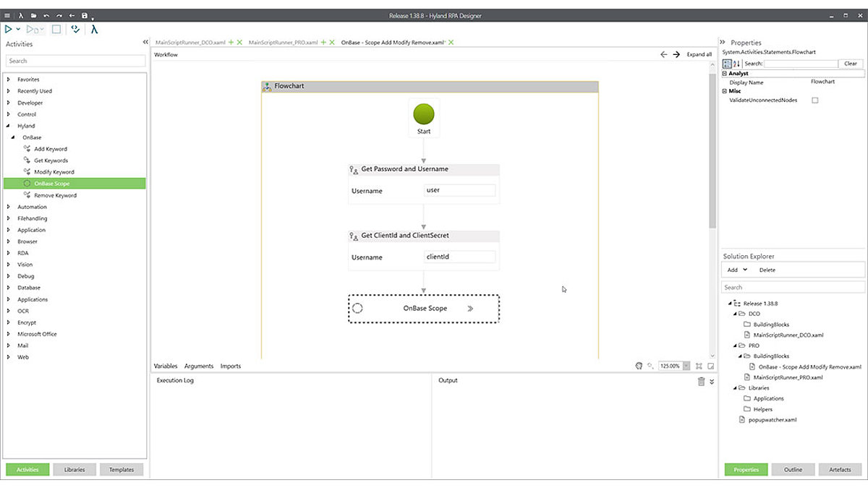
Task: Open the run options dropdown arrow
Action: point(18,30)
